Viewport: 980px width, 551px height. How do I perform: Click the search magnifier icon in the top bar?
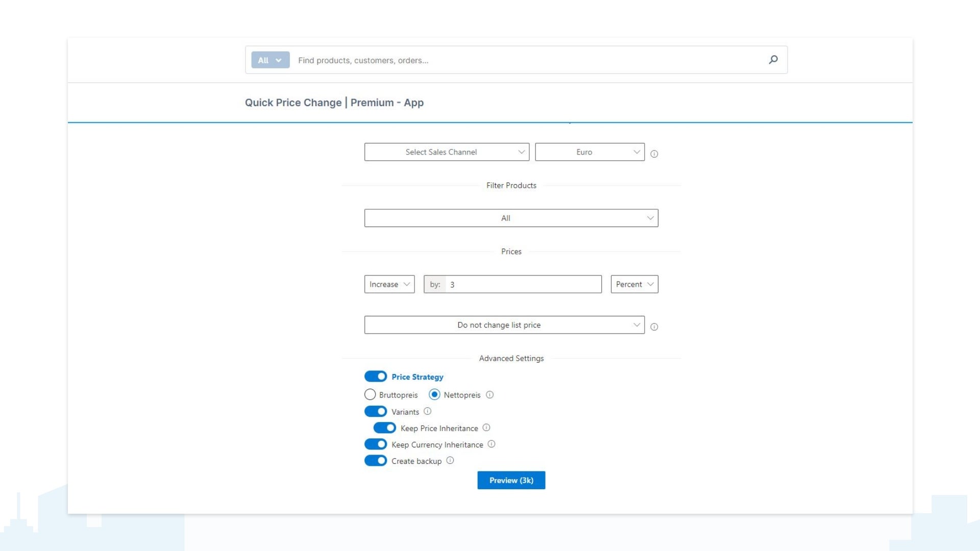click(772, 60)
